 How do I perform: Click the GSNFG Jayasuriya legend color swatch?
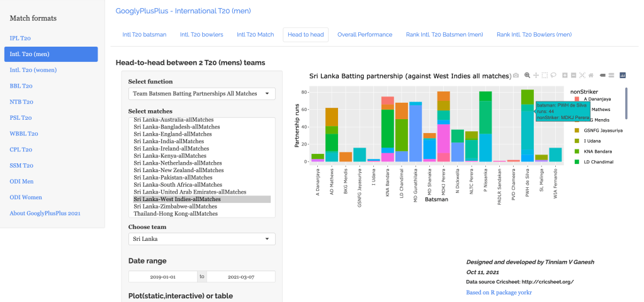(x=577, y=131)
